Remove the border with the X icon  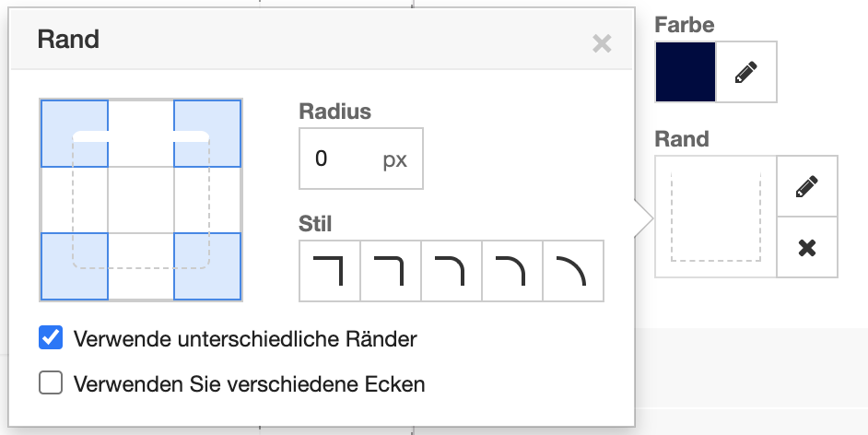(807, 247)
